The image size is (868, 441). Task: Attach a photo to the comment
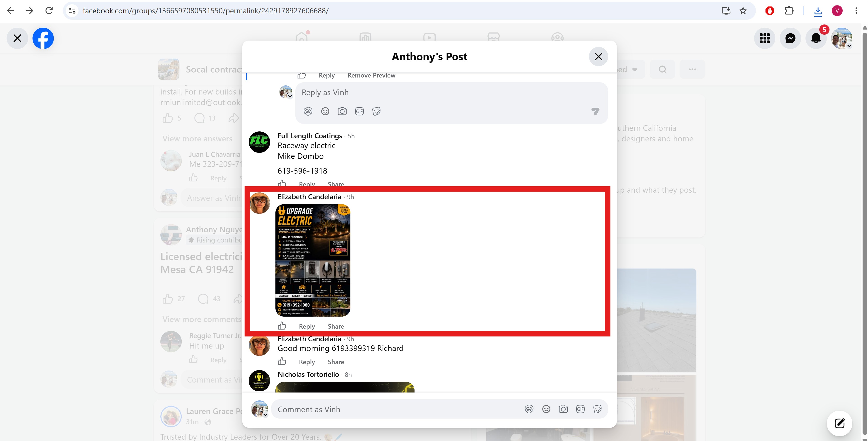[x=563, y=409]
